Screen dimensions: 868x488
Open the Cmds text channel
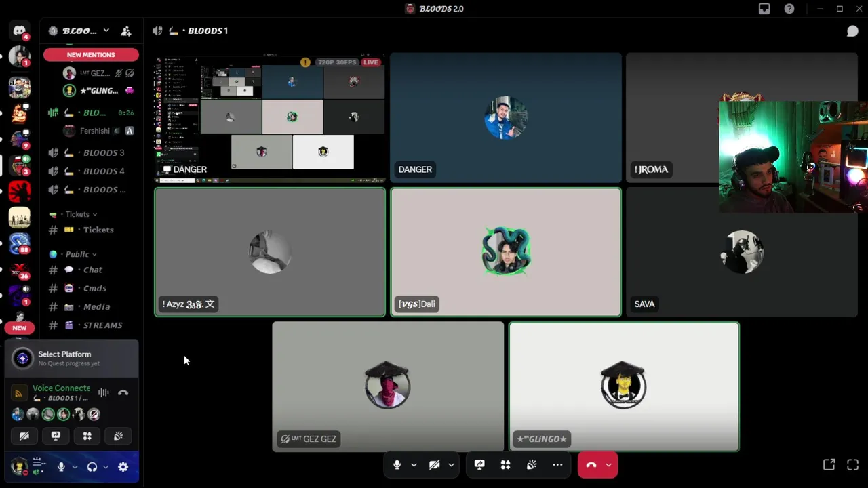[x=92, y=288]
